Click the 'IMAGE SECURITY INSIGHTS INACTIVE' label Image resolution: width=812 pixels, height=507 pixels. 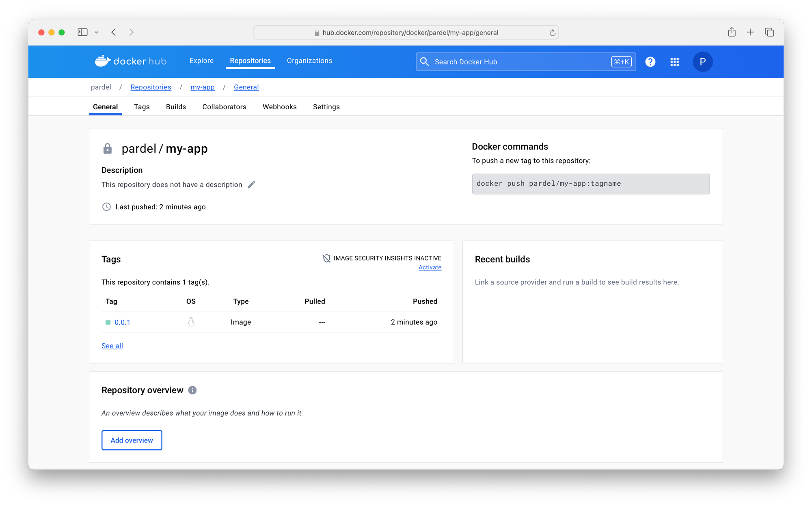pos(387,258)
